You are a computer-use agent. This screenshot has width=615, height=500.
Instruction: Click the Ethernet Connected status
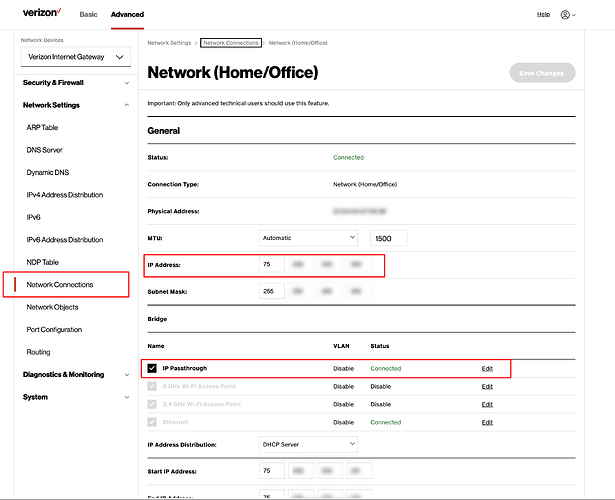tap(386, 422)
